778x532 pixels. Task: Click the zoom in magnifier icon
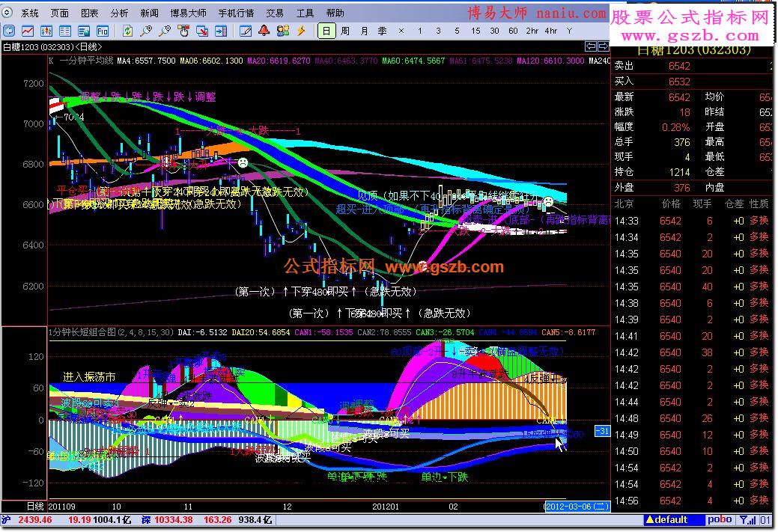coord(146,31)
